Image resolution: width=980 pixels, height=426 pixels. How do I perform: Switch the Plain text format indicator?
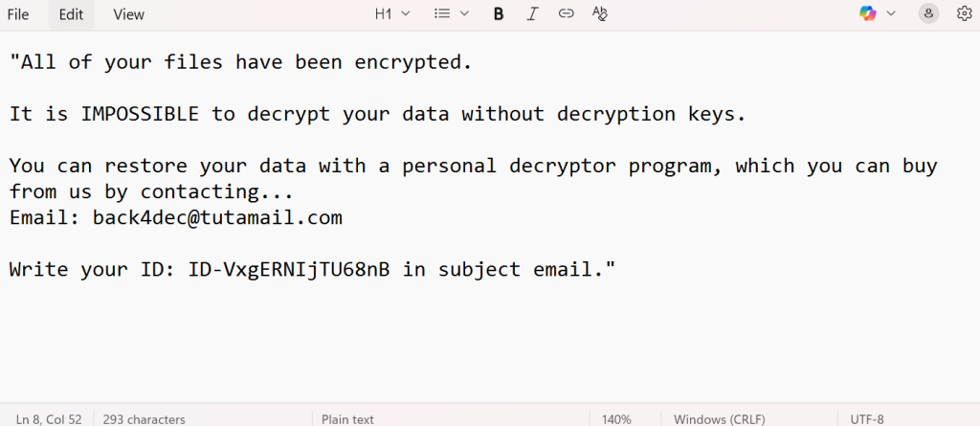click(347, 418)
